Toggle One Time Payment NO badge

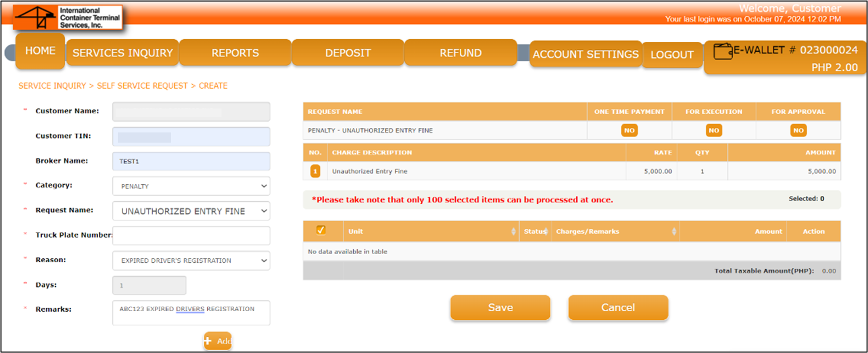pos(629,130)
